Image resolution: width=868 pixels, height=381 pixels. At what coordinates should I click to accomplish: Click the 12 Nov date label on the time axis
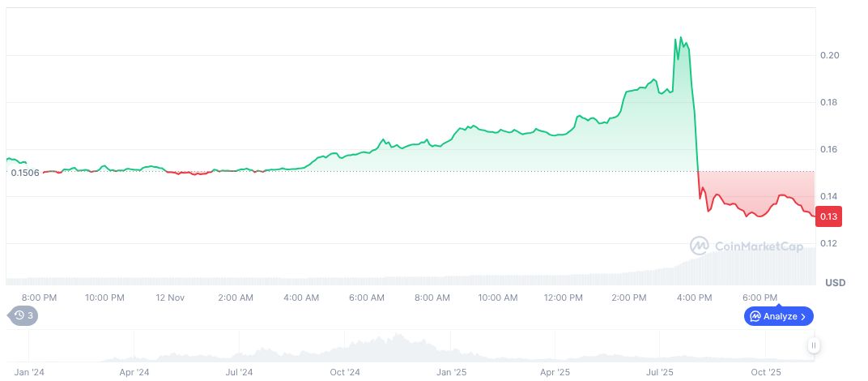(x=170, y=298)
